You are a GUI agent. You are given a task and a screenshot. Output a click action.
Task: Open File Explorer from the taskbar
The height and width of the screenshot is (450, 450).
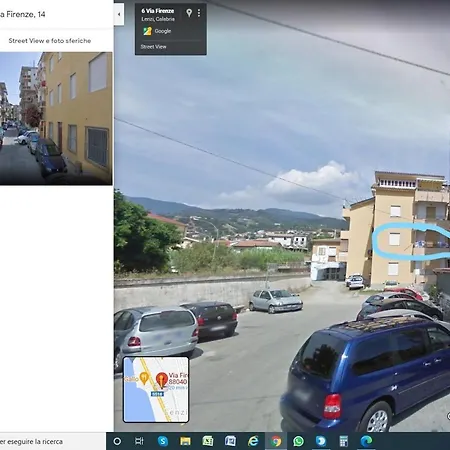click(185, 441)
